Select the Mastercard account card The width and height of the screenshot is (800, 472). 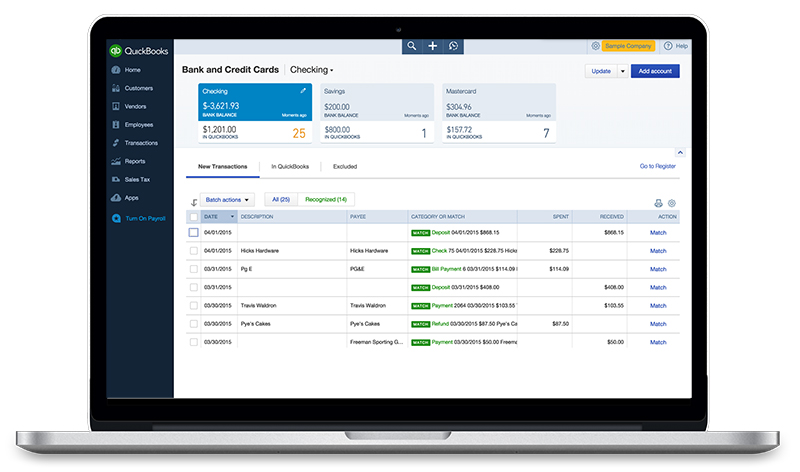498,113
